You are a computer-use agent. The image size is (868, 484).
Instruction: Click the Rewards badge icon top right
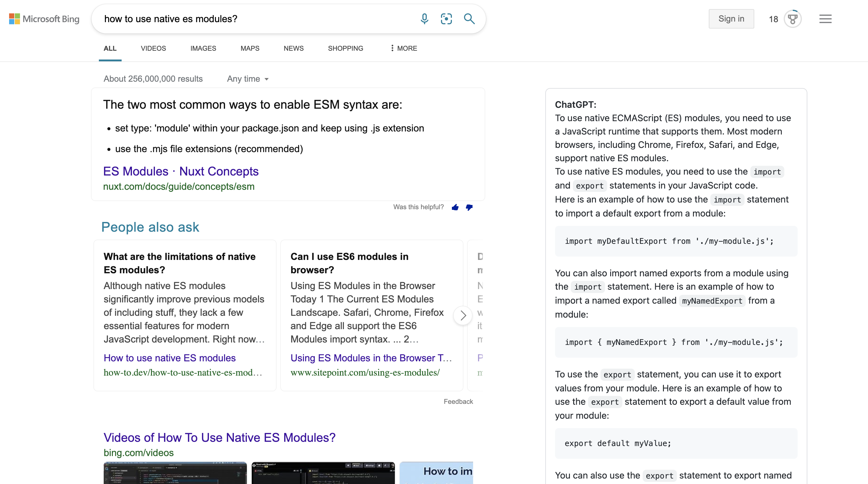click(793, 19)
